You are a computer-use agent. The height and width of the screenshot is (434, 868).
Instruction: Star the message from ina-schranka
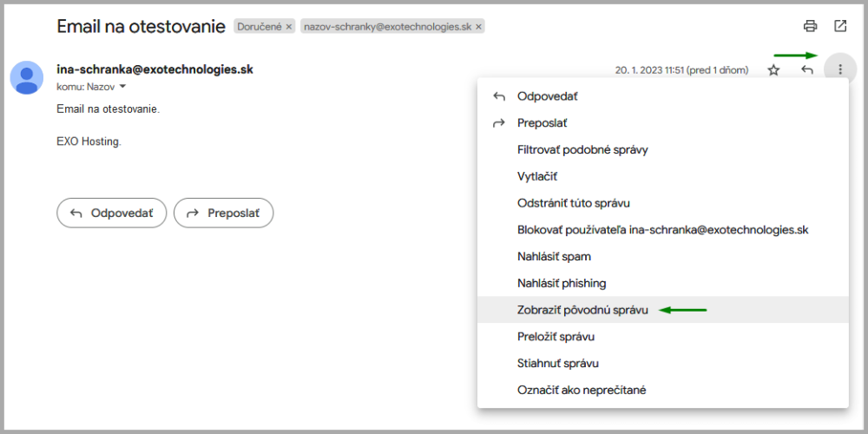click(x=773, y=70)
